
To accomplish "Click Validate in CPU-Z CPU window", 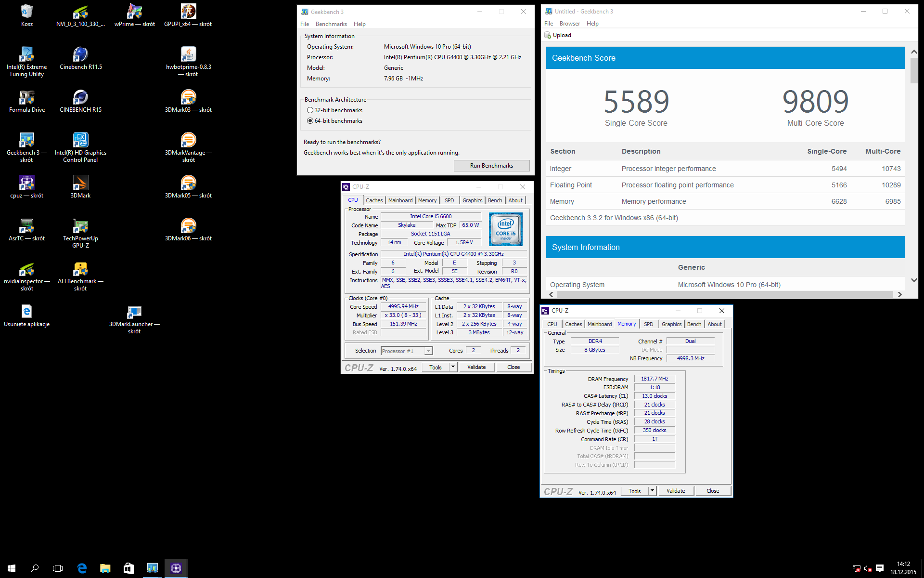I will (x=476, y=367).
